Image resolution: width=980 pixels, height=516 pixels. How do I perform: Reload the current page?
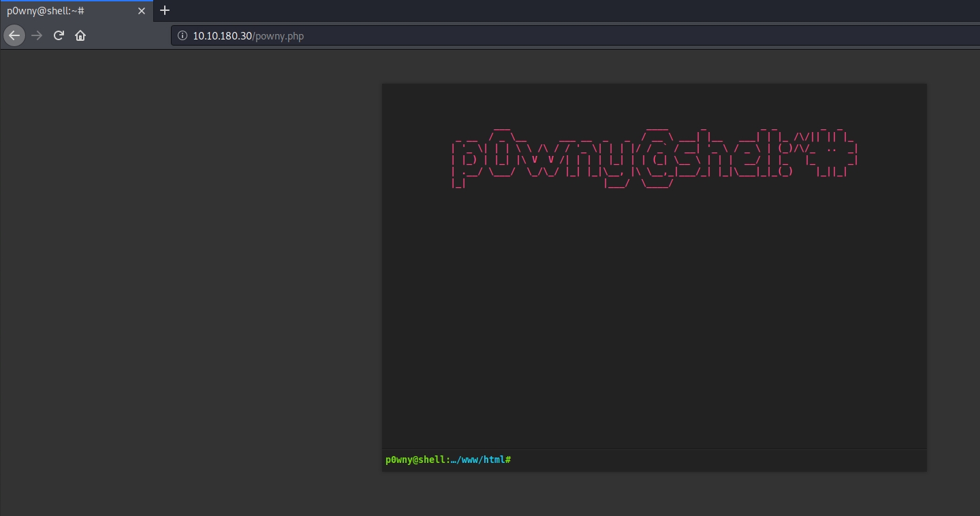click(59, 35)
